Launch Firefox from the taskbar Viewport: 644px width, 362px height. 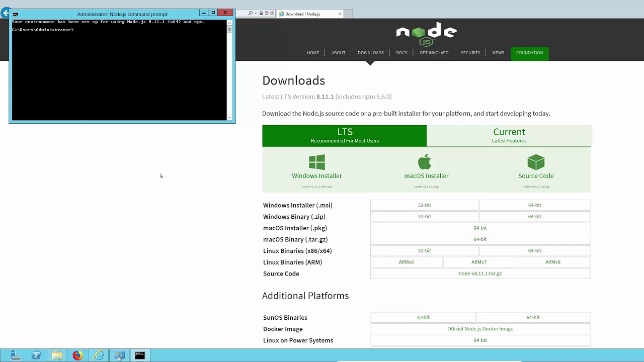tap(77, 355)
